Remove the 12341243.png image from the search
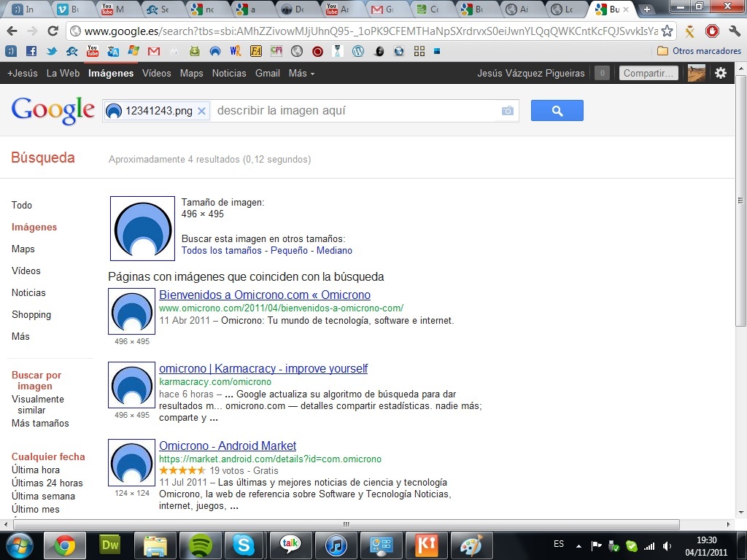Image resolution: width=747 pixels, height=560 pixels. click(x=202, y=111)
